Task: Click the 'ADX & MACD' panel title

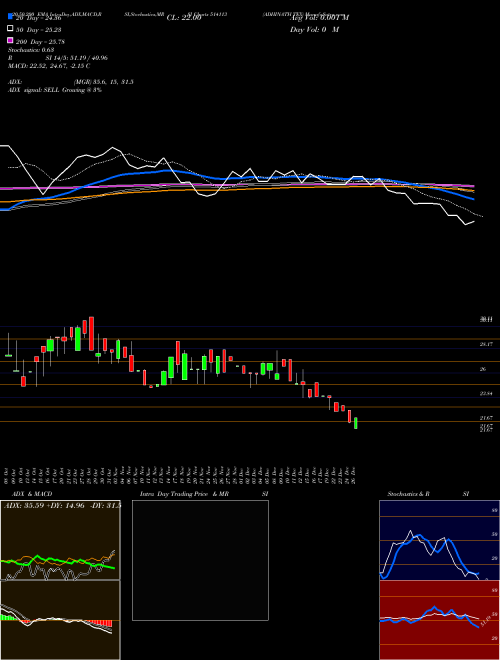Action: 32,494
